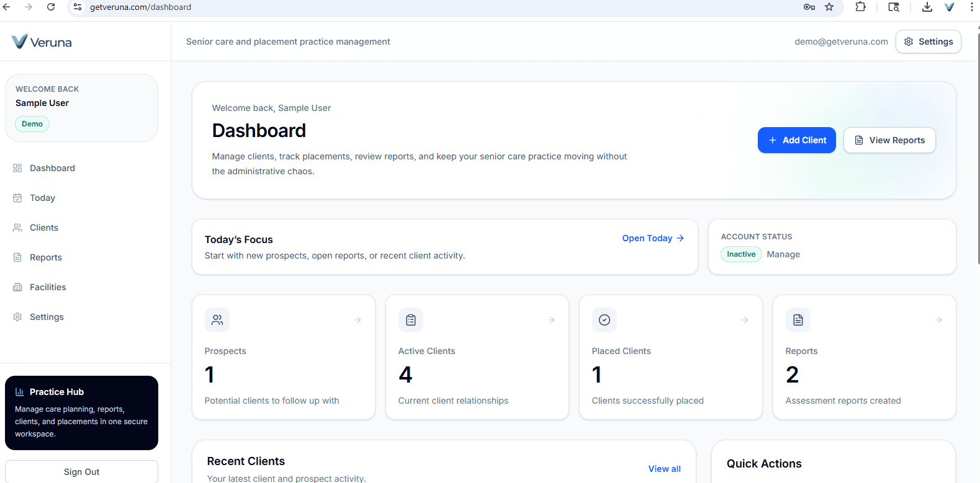Click the arrow on the Active Clients card
Image resolution: width=980 pixels, height=483 pixels.
[x=551, y=320]
